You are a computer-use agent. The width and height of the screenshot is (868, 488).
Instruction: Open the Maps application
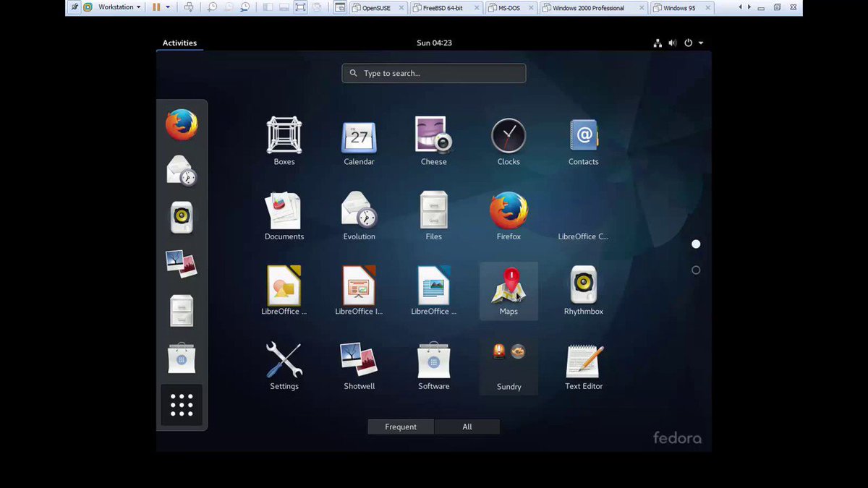(x=509, y=290)
